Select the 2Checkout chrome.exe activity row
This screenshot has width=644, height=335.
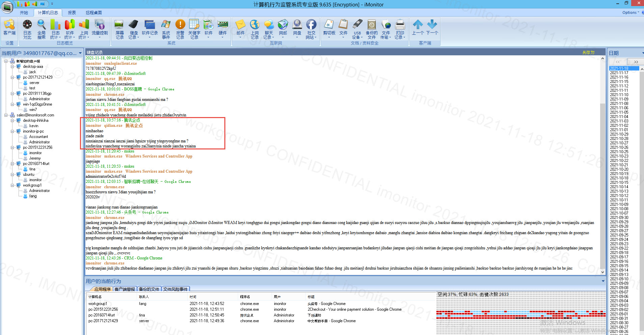click(x=261, y=309)
